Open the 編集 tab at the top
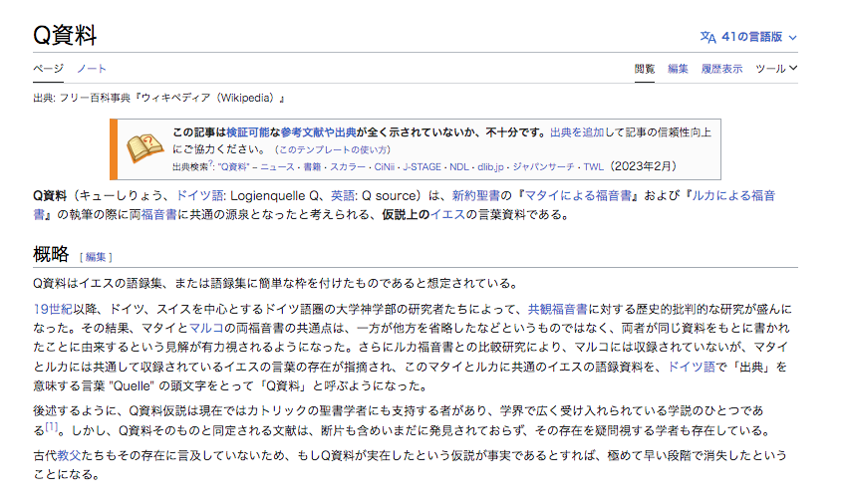The height and width of the screenshot is (504, 847). pos(678,69)
